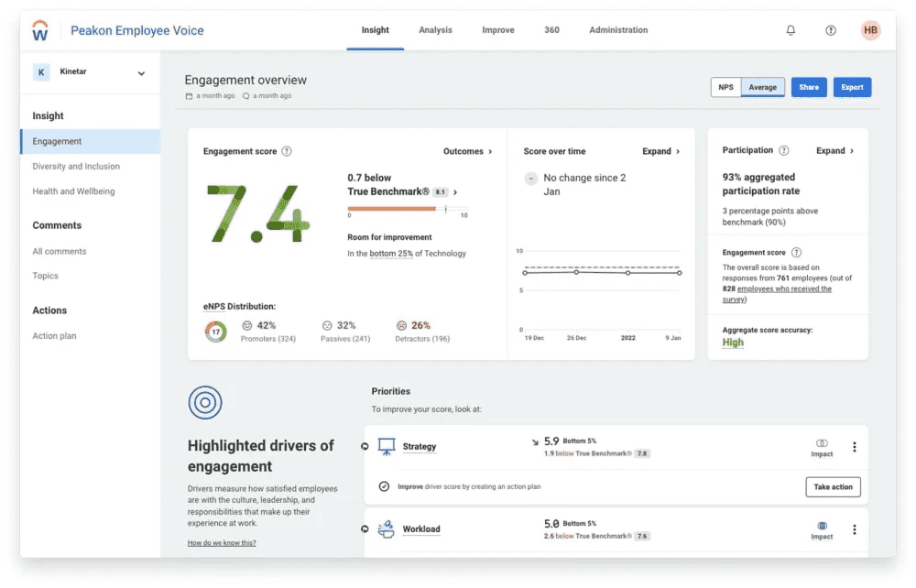Click the bullseye icon above Highlighted drivers
Viewport: 916px width, 588px height.
tap(204, 402)
